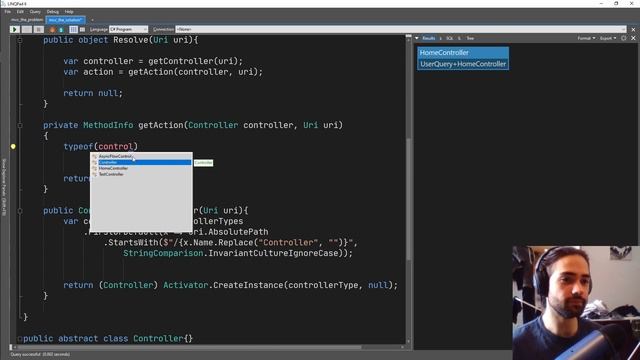Open the Query menu

click(x=35, y=11)
